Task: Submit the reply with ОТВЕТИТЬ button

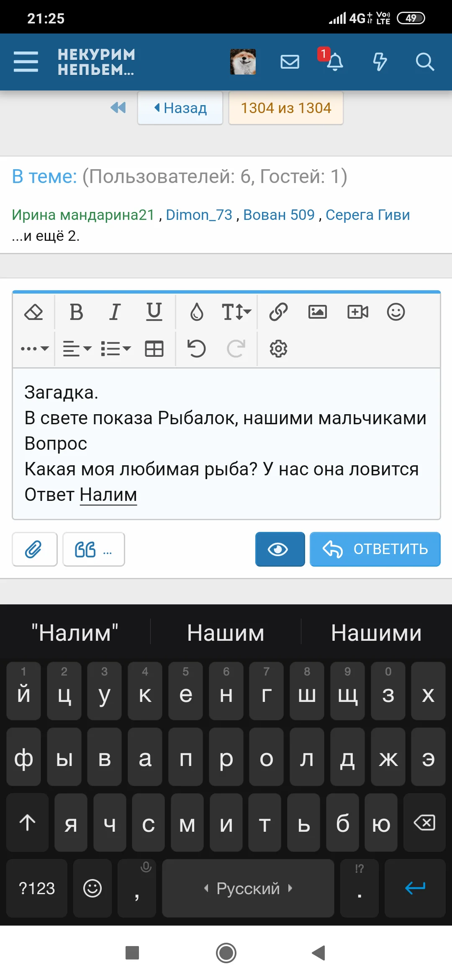Action: pyautogui.click(x=375, y=549)
